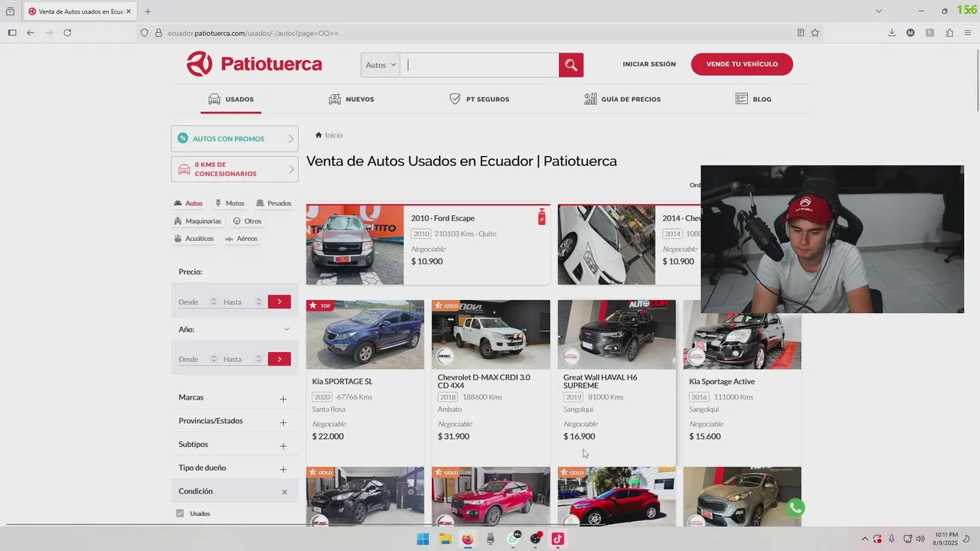This screenshot has width=980, height=551.
Task: Open the BLOG tab
Action: pos(753,99)
